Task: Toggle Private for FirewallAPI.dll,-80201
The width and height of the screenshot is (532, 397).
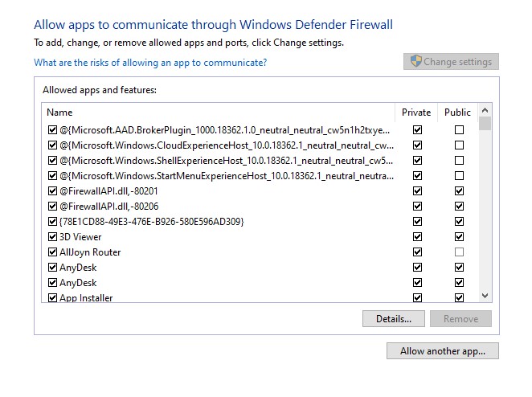Action: click(417, 191)
